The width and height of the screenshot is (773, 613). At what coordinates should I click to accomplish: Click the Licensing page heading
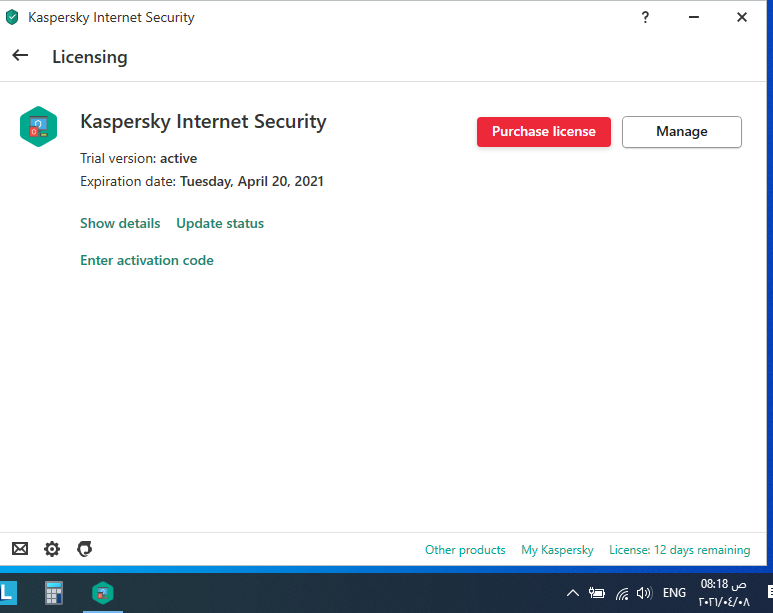[90, 57]
